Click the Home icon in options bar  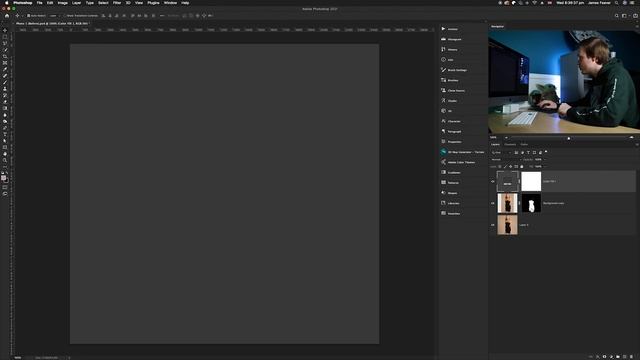pos(7,16)
